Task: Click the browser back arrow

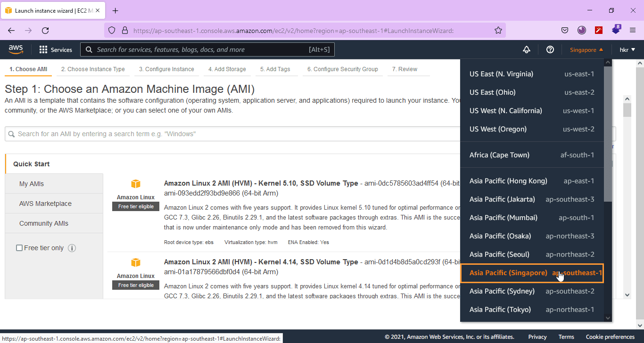Action: point(11,30)
